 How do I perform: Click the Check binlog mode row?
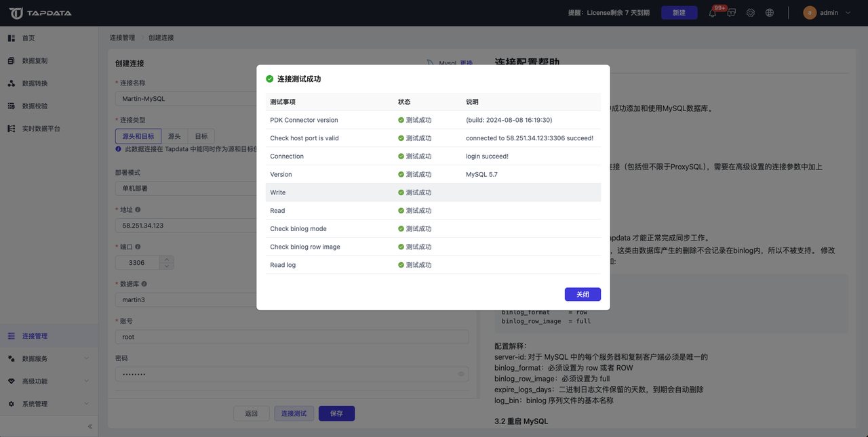433,228
